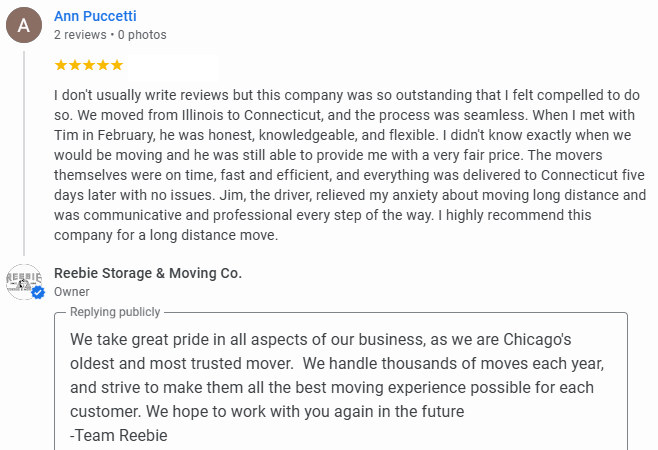Click the fifth star in the rating

coord(117,65)
